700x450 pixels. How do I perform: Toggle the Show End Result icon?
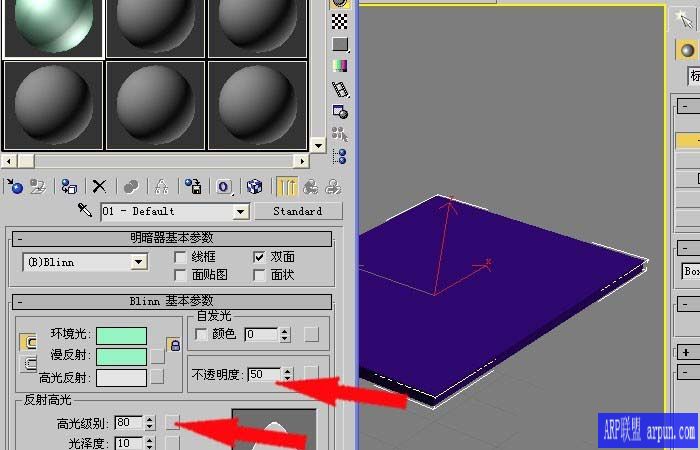coord(287,187)
